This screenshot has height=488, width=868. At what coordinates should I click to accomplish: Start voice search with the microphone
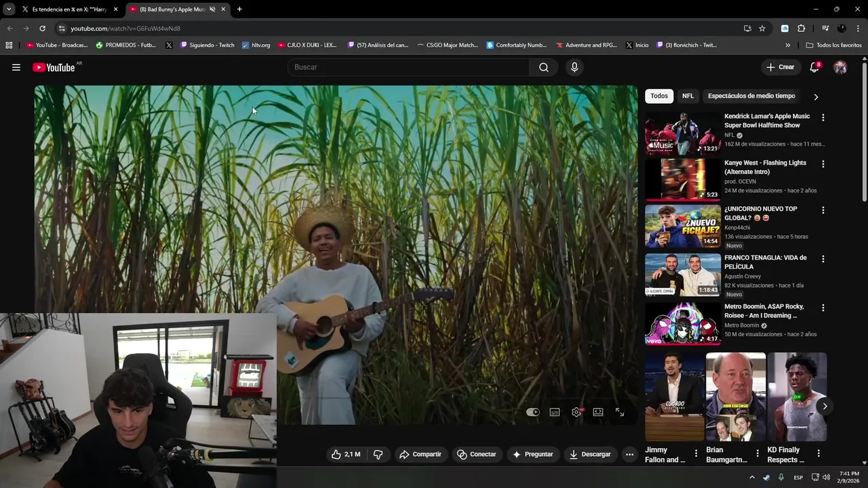coord(574,67)
